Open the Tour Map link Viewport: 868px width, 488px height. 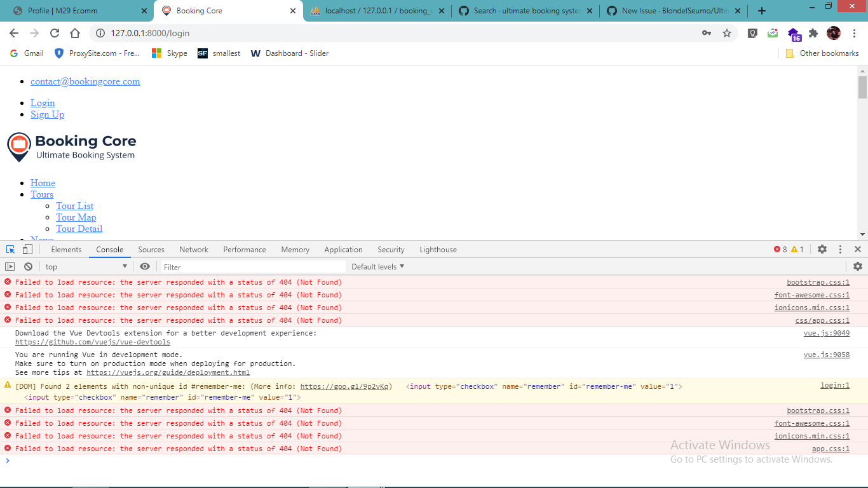point(76,217)
